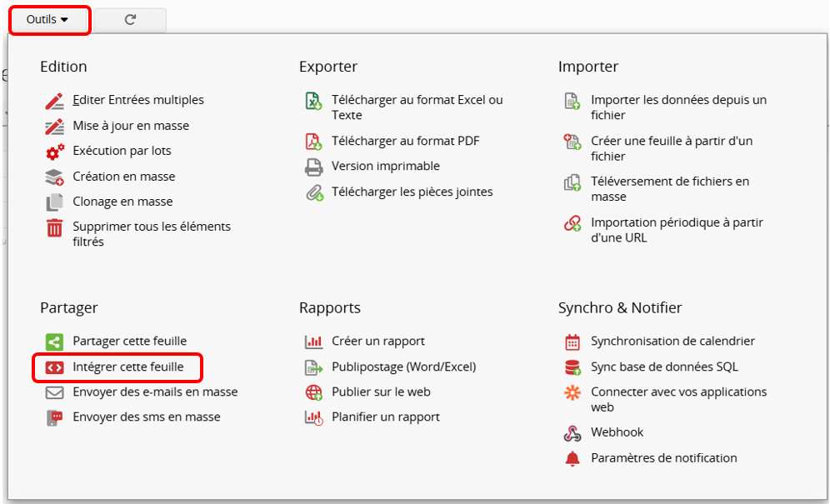Open Publipostage (Word/Excel) option

[403, 367]
